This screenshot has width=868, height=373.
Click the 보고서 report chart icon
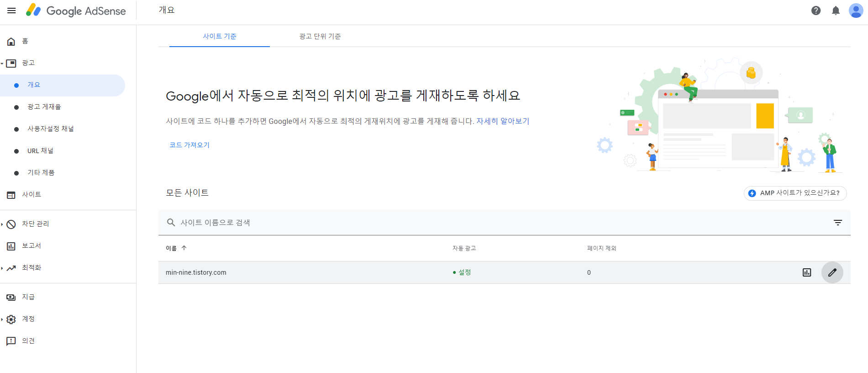coord(11,246)
